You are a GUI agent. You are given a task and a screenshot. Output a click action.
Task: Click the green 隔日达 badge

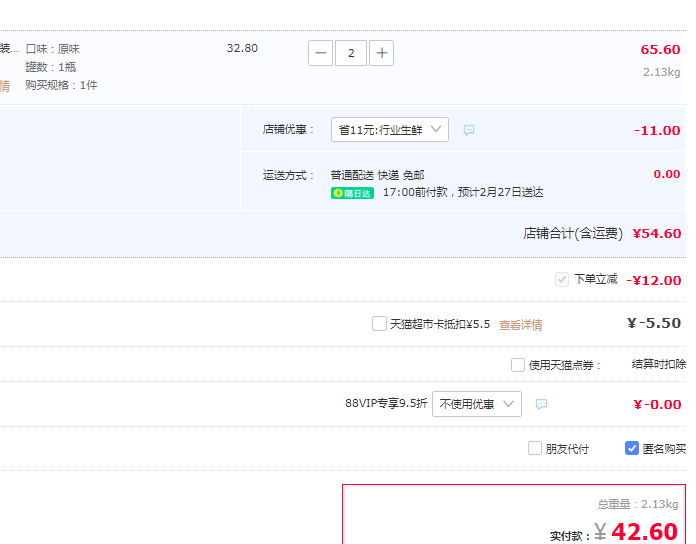(x=352, y=193)
